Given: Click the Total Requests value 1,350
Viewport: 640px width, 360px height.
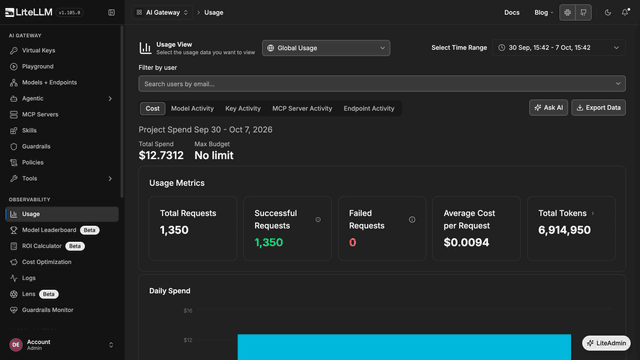Looking at the screenshot, I should 174,230.
